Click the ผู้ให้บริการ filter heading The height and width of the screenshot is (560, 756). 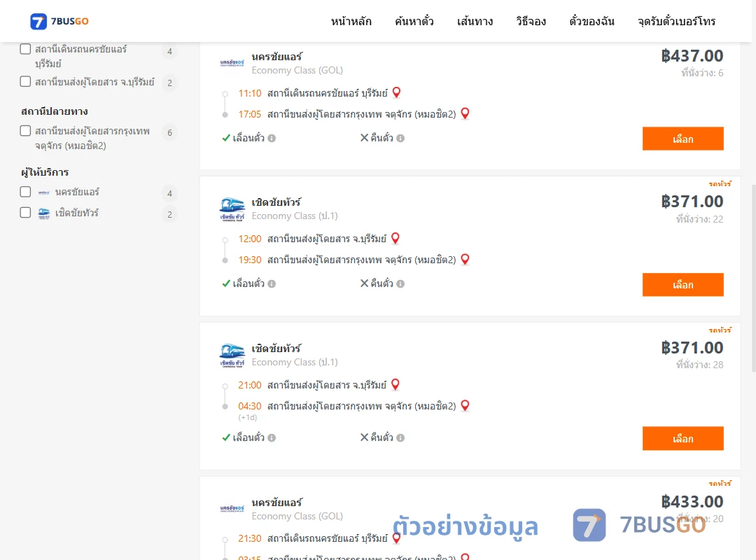(45, 172)
